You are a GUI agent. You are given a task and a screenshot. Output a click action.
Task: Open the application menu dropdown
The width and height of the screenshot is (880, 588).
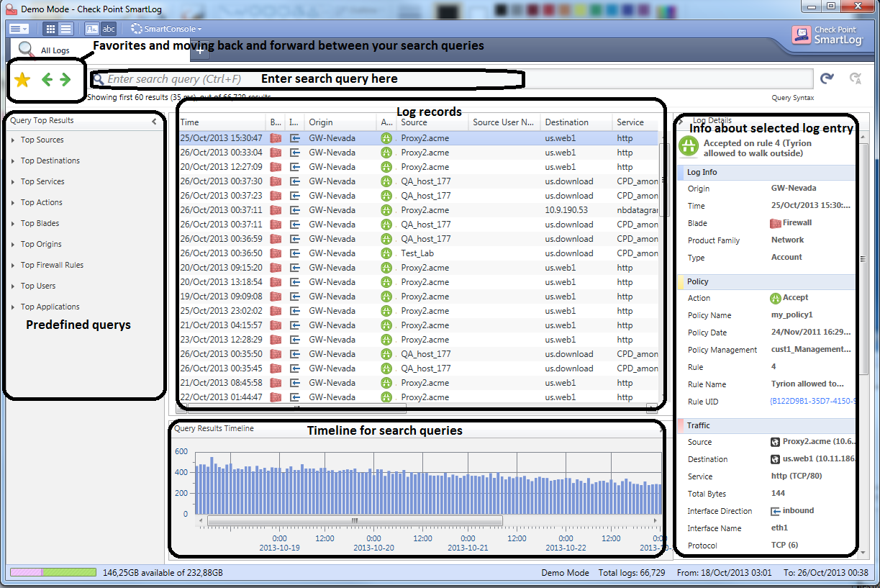[19, 29]
